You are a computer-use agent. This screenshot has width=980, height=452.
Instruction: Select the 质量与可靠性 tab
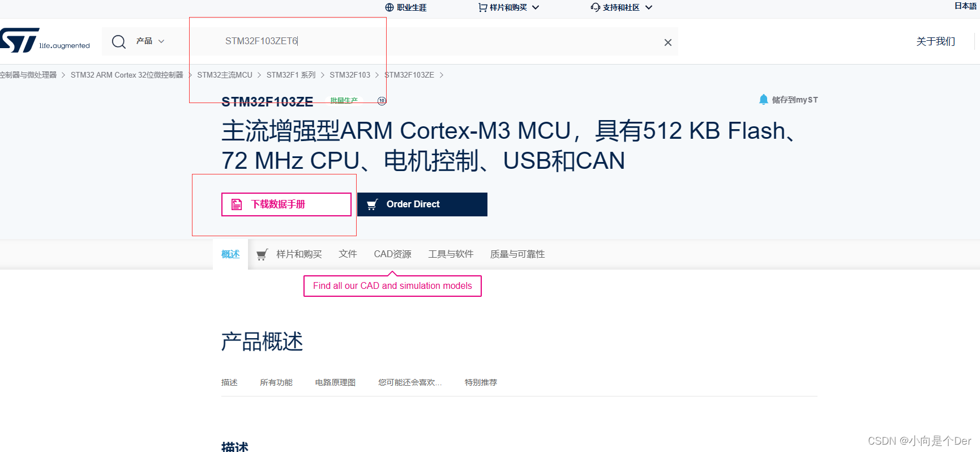(x=517, y=254)
